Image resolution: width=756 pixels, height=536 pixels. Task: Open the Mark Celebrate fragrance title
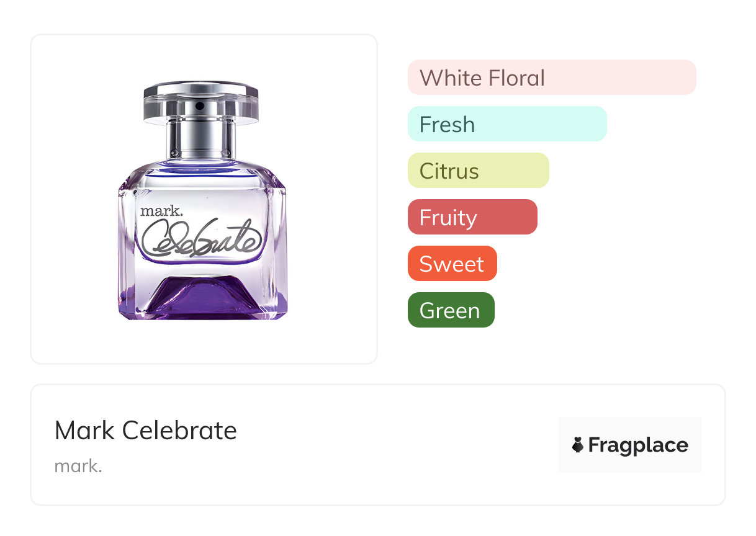click(x=146, y=431)
